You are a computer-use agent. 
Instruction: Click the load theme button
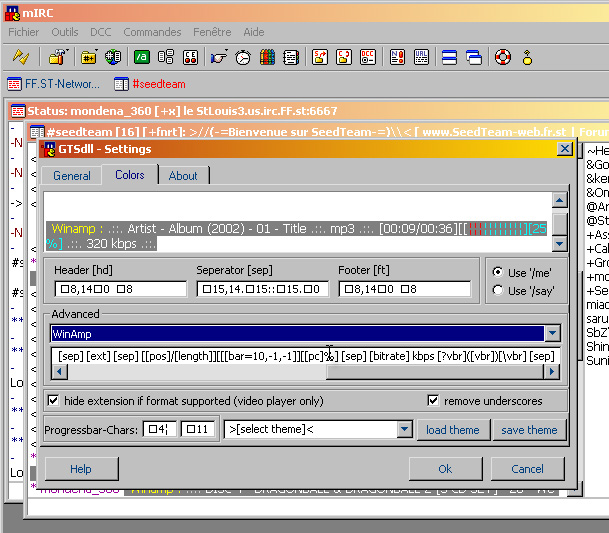(x=453, y=430)
